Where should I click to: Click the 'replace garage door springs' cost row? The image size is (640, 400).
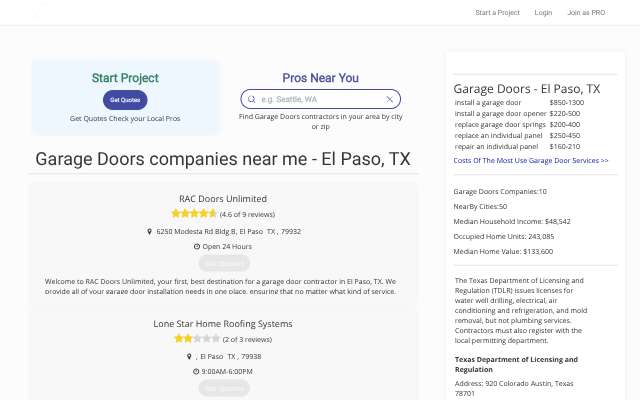[x=517, y=124]
